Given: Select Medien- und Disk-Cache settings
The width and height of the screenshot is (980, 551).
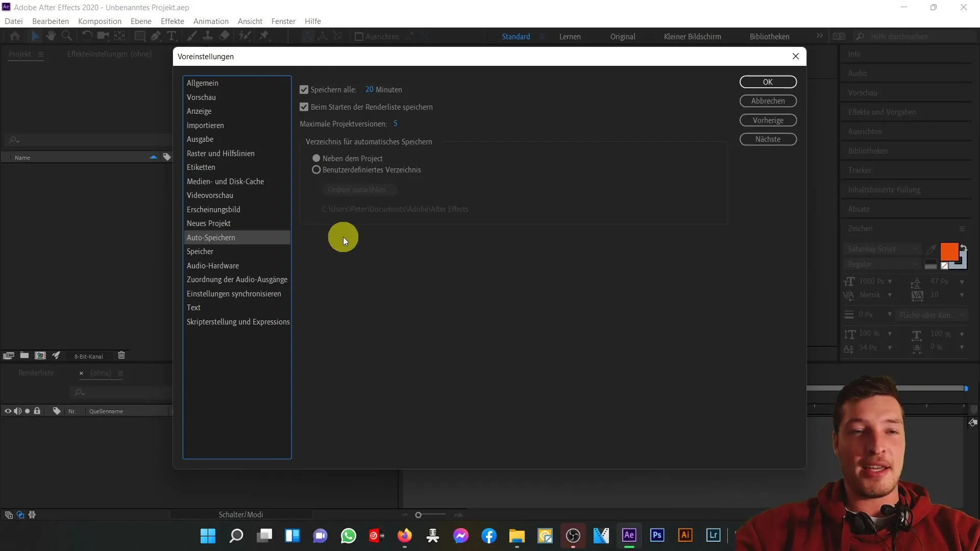Looking at the screenshot, I should click(x=226, y=181).
